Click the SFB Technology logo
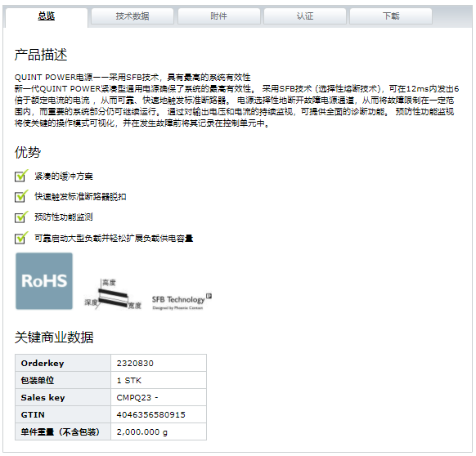 point(182,302)
